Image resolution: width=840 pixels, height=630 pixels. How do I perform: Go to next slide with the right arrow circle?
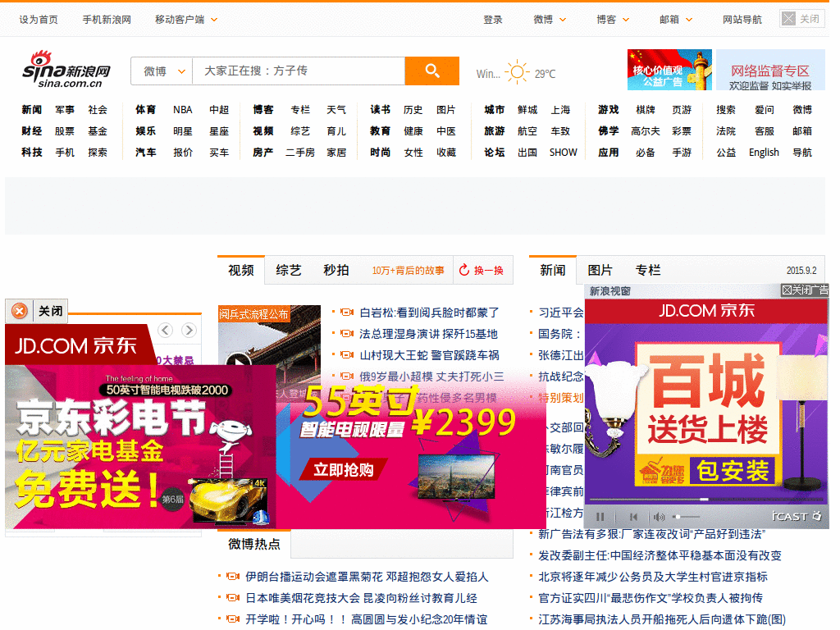pyautogui.click(x=189, y=330)
